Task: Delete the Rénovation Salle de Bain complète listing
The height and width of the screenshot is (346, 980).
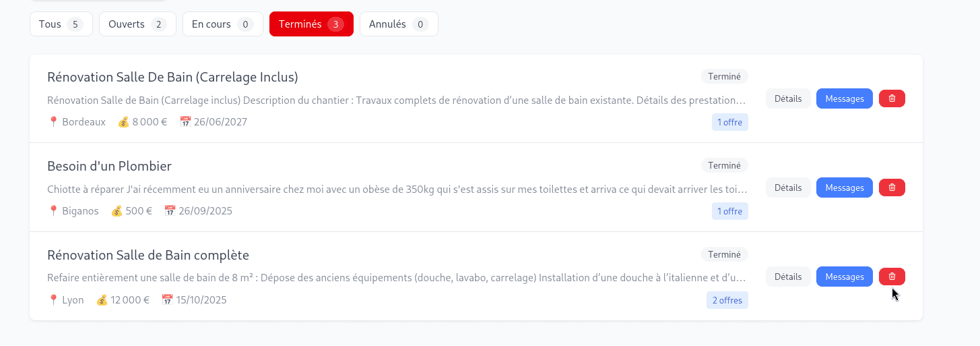Action: click(892, 277)
